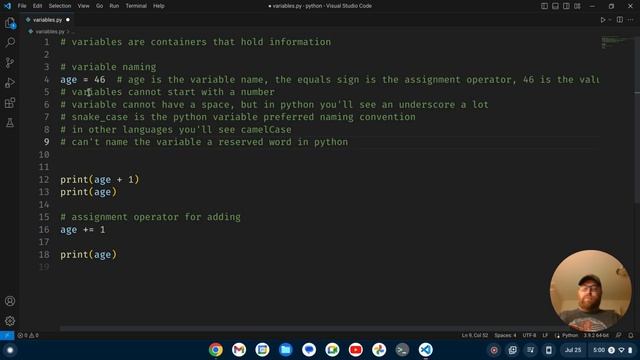Open the editor More Actions ellipsis
The height and width of the screenshot is (360, 640).
(631, 20)
